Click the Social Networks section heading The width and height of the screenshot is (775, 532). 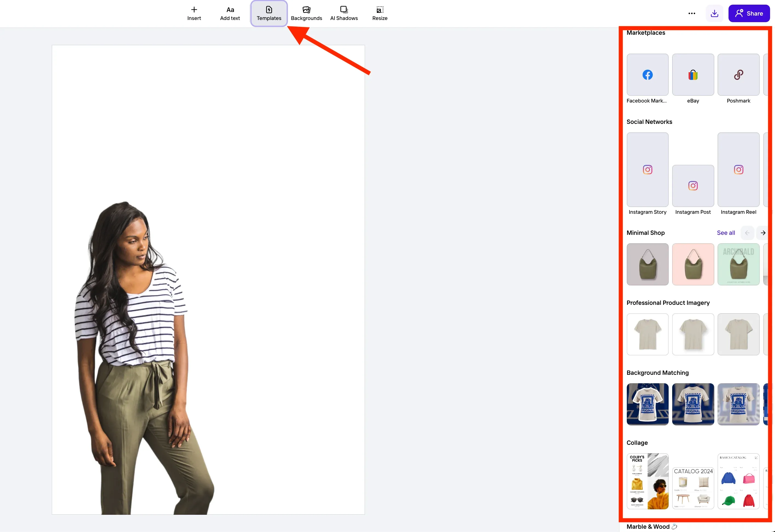click(x=649, y=122)
